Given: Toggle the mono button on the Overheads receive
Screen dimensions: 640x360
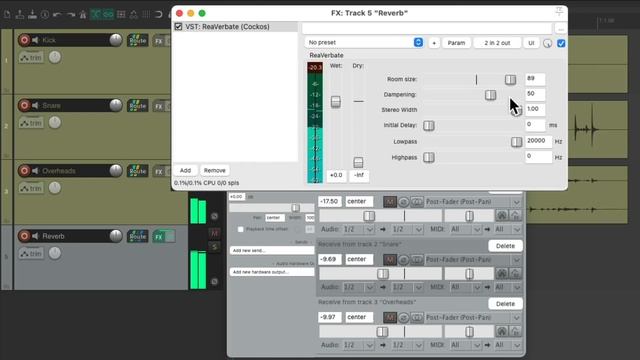Looking at the screenshot, I should click(417, 317).
